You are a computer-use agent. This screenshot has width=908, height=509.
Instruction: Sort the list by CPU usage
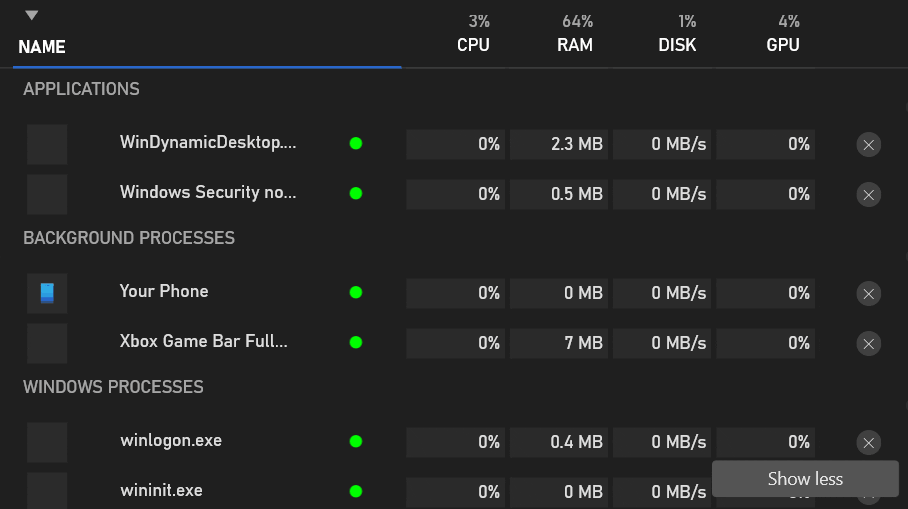473,45
